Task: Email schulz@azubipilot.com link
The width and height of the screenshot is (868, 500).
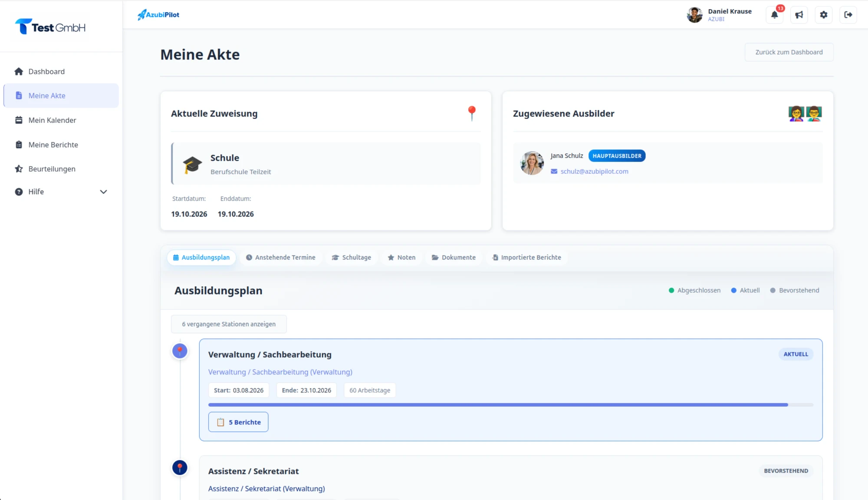Action: coord(594,171)
